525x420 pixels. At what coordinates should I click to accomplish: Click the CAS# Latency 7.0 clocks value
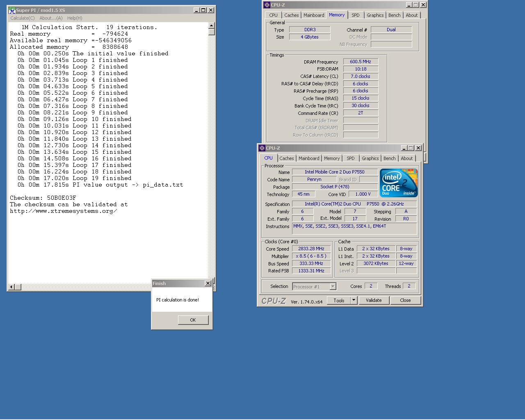point(361,76)
